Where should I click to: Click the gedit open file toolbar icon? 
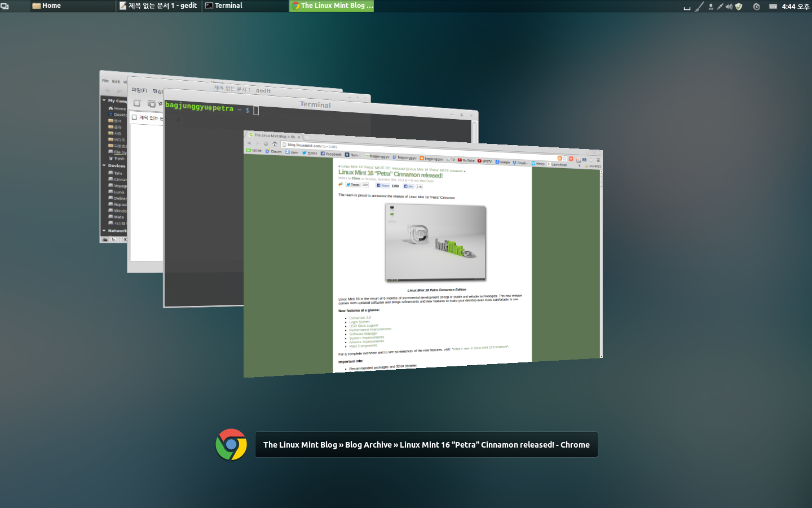click(151, 104)
